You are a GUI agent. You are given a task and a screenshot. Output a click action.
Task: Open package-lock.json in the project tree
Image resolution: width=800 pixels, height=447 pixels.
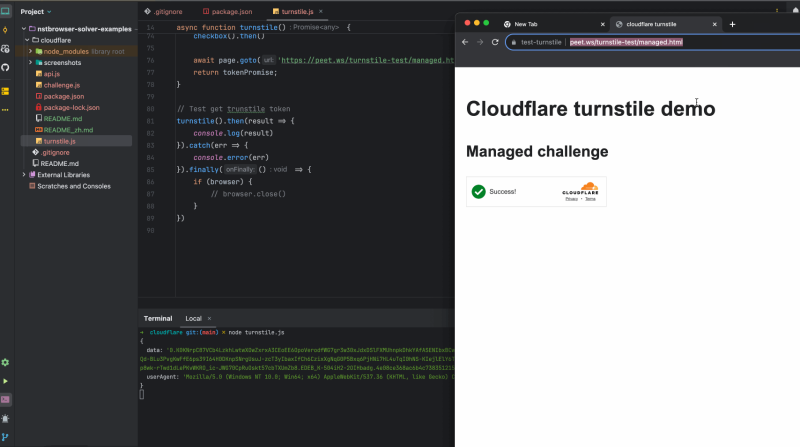pyautogui.click(x=71, y=107)
